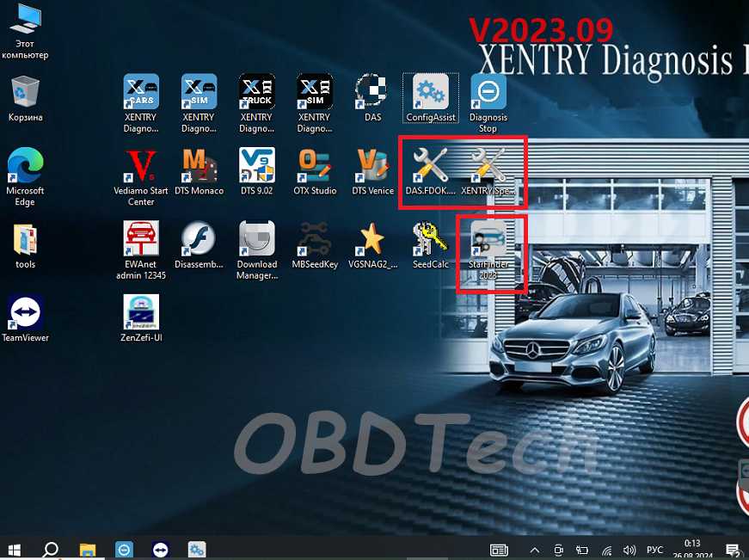Image resolution: width=749 pixels, height=560 pixels.
Task: Open the notification center icon
Action: pos(733,551)
